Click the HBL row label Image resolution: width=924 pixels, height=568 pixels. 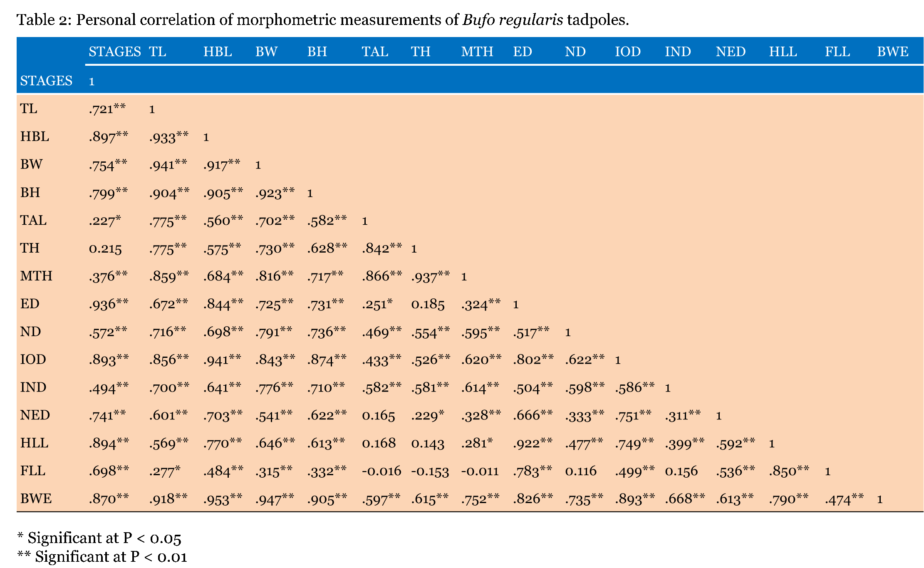pos(35,136)
